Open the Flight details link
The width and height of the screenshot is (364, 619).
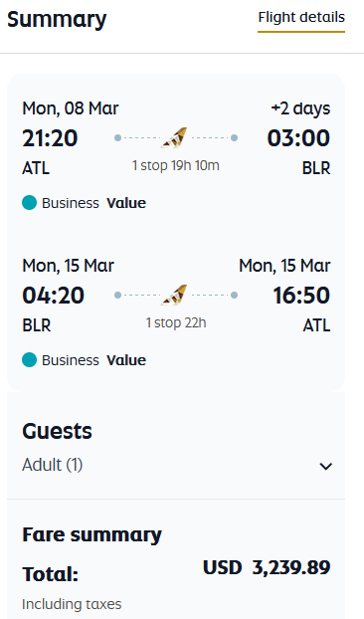point(301,17)
